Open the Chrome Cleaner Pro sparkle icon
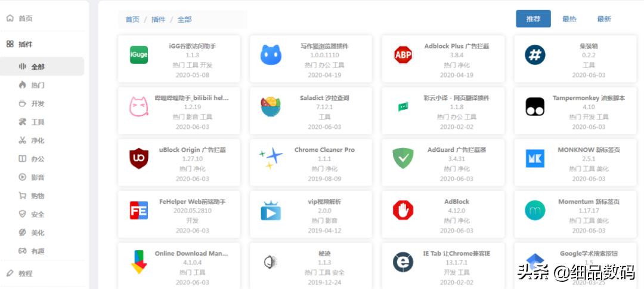This screenshot has height=289, width=644. 271,159
